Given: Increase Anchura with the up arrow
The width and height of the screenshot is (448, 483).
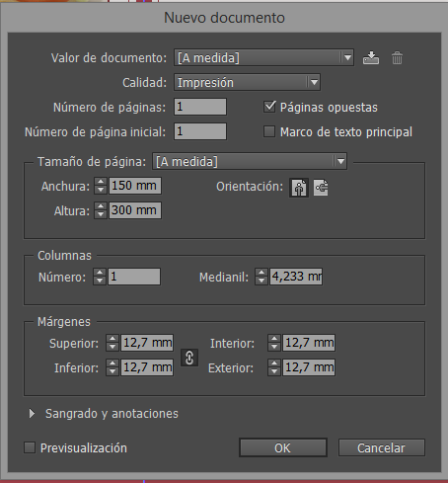Looking at the screenshot, I should click(101, 182).
